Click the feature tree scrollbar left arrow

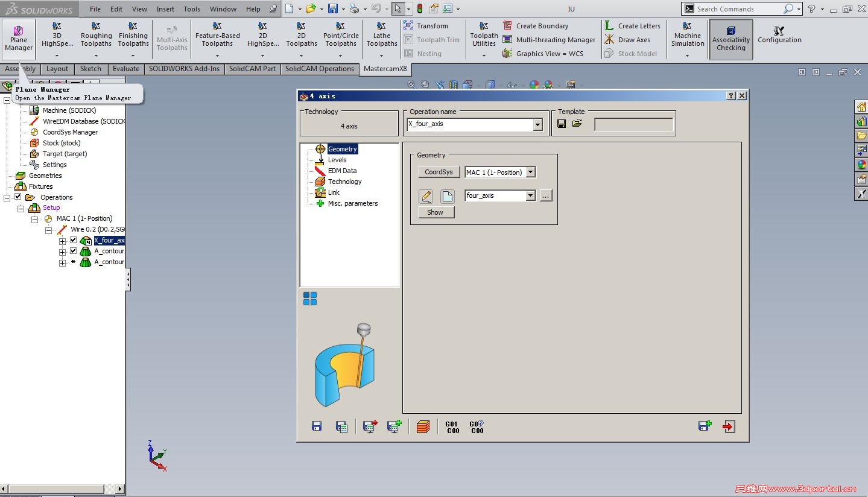[x=4, y=489]
